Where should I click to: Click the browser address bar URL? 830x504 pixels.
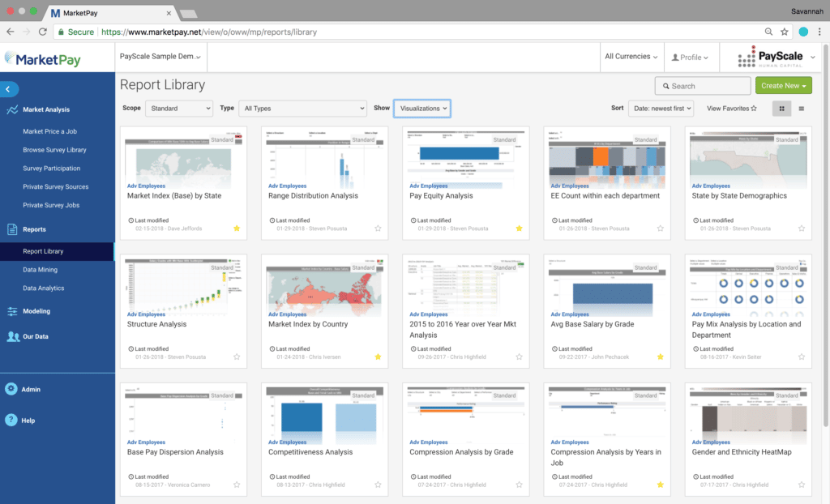209,32
